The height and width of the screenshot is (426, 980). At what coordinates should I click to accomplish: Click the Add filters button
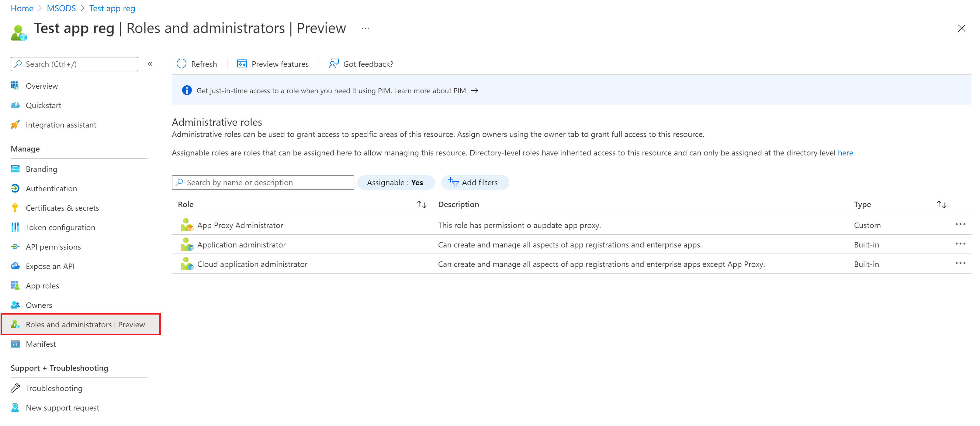pos(473,182)
